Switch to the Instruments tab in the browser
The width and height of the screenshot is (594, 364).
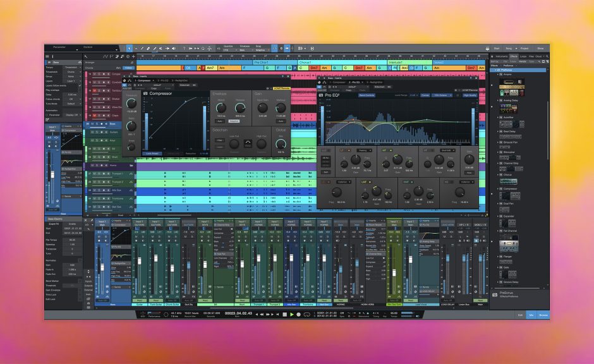[500, 56]
